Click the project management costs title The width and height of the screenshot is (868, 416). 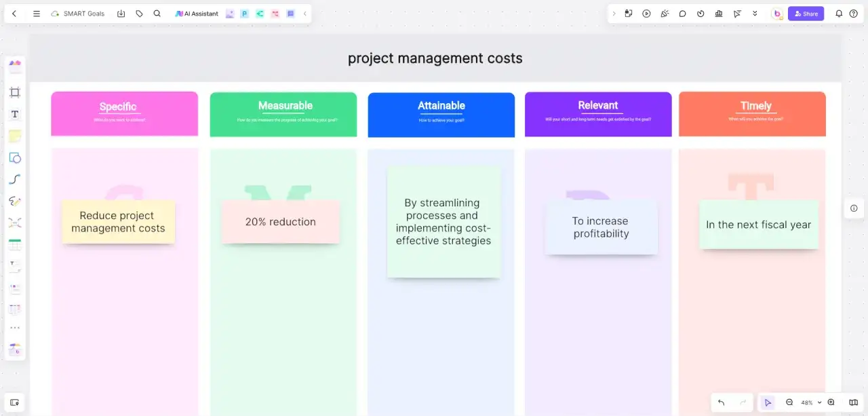[x=435, y=58]
